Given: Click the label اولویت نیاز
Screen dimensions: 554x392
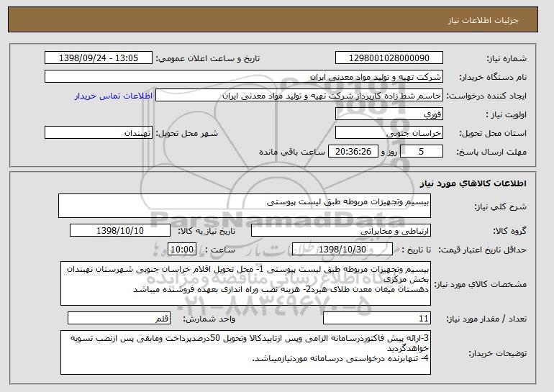Looking at the screenshot, I should [x=507, y=115].
